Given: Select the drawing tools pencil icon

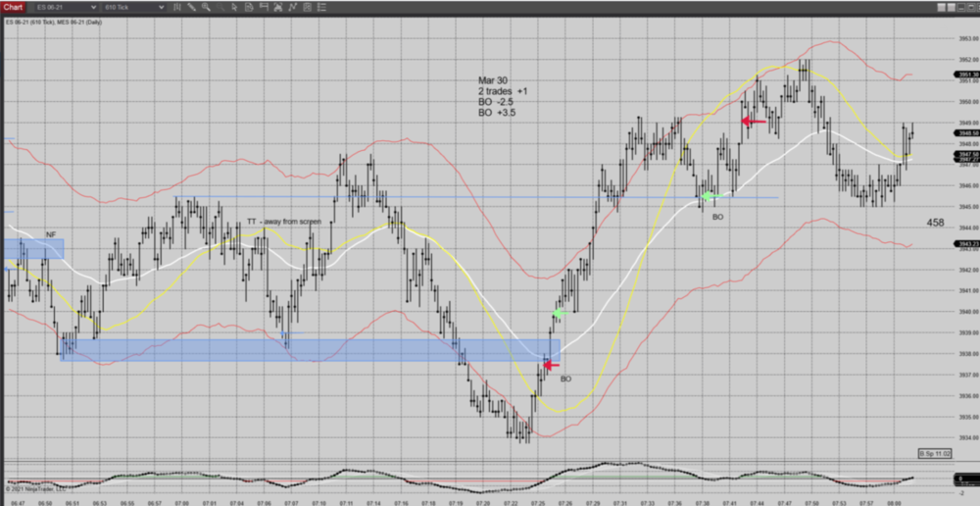Looking at the screenshot, I should [186, 7].
